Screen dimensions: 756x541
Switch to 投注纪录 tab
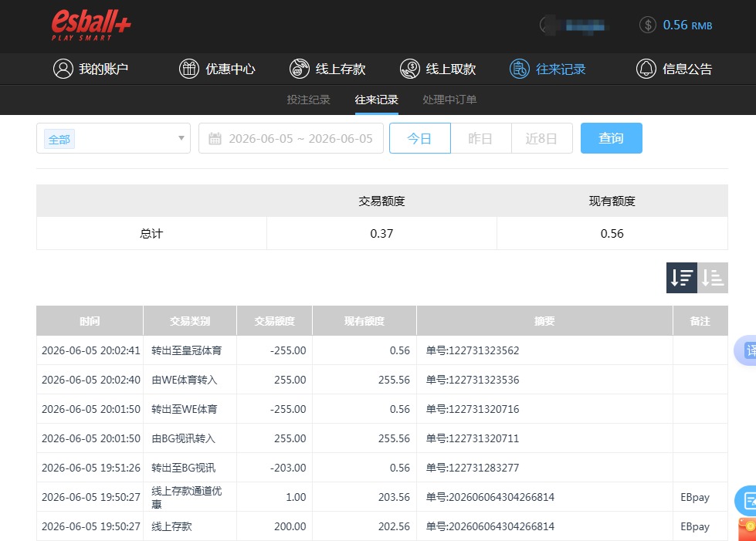309,100
